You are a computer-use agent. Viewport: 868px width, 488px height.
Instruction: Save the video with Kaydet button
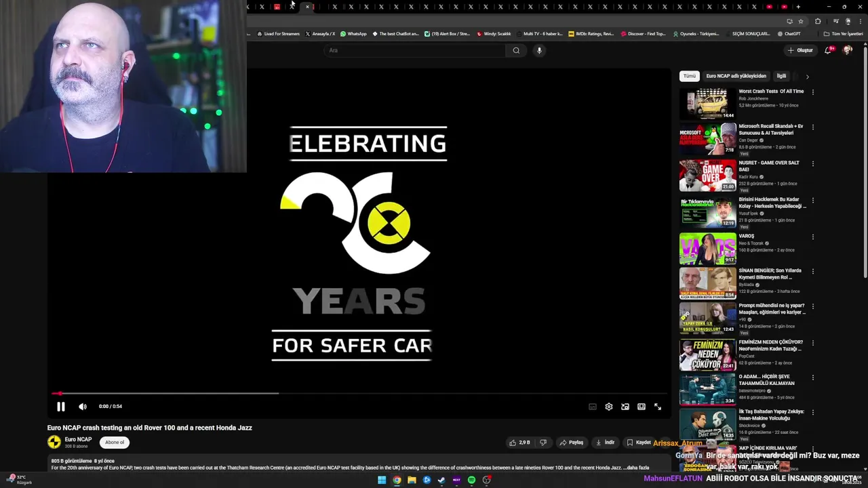638,443
